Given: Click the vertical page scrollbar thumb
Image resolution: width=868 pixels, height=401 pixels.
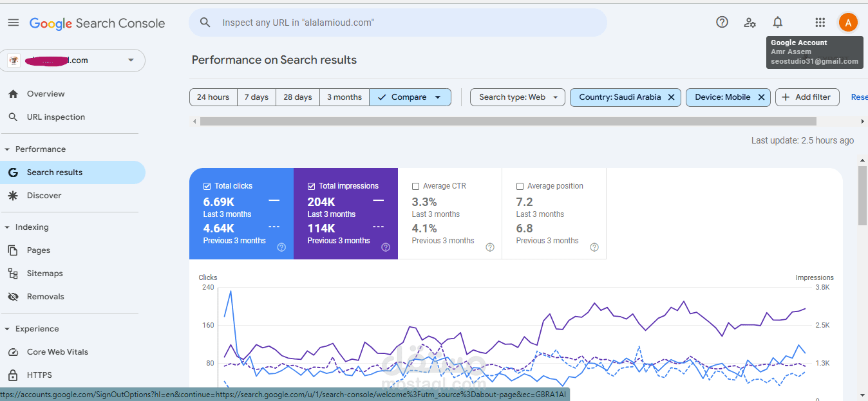Looking at the screenshot, I should 863,196.
